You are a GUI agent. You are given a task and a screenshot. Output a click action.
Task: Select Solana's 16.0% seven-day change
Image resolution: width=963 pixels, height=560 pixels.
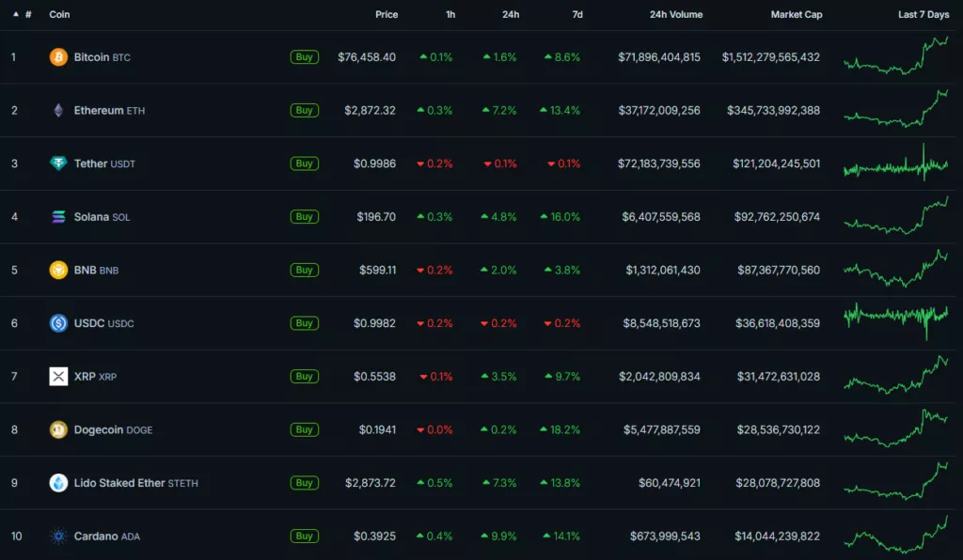[x=560, y=216]
